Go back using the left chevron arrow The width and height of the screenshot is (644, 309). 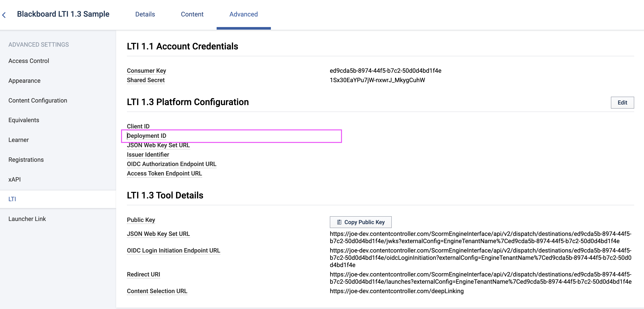(x=4, y=15)
